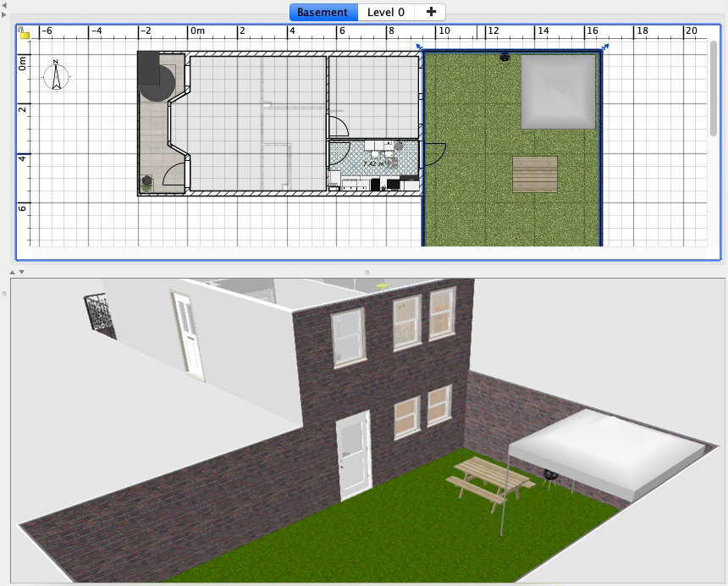
Task: Click the left-pointing collapse arrow above the ruler
Action: pyautogui.click(x=4, y=6)
